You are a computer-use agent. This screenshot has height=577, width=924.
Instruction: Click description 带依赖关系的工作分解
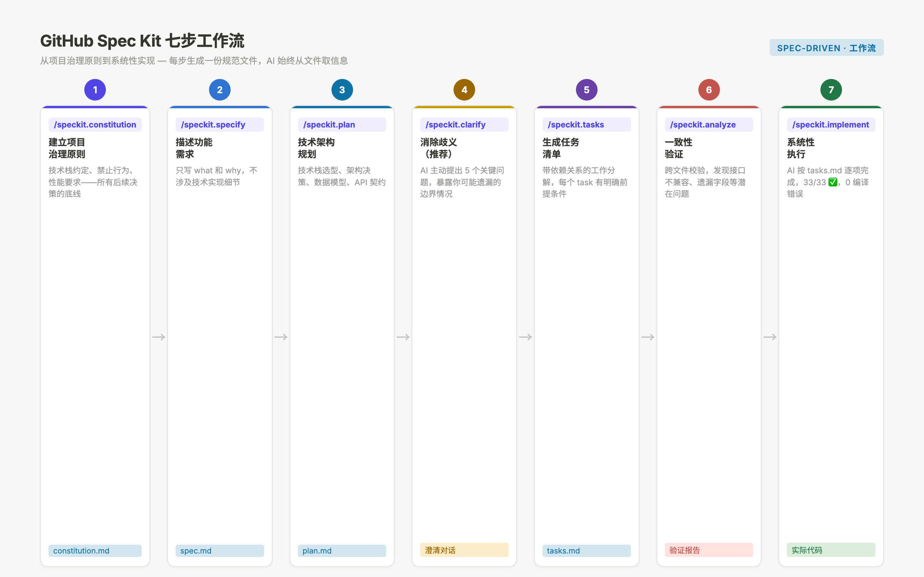pos(585,182)
